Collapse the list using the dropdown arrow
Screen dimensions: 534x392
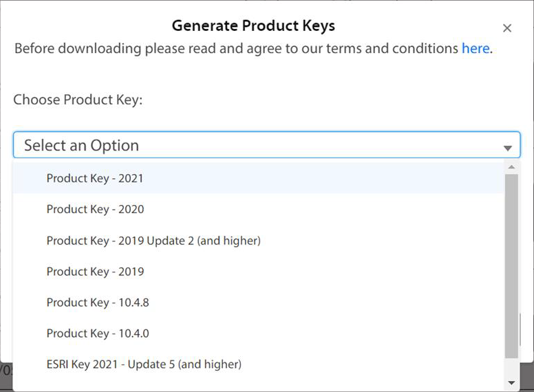508,147
